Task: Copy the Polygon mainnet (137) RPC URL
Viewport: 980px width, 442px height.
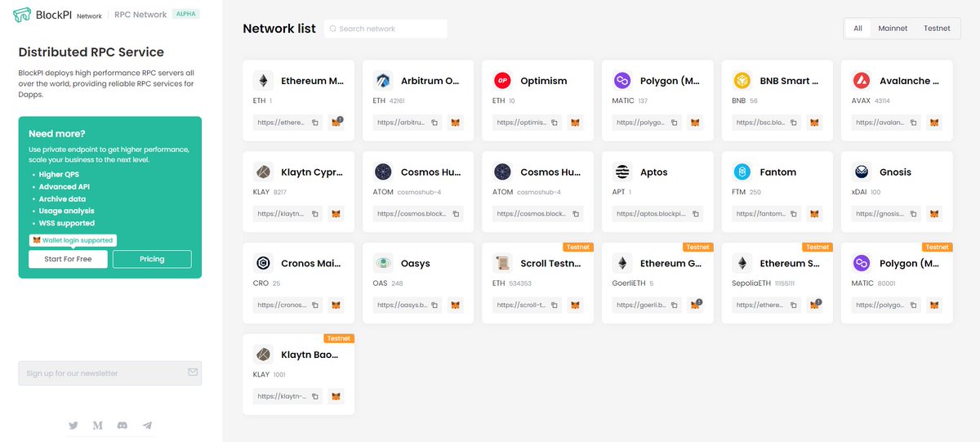Action: coord(674,123)
